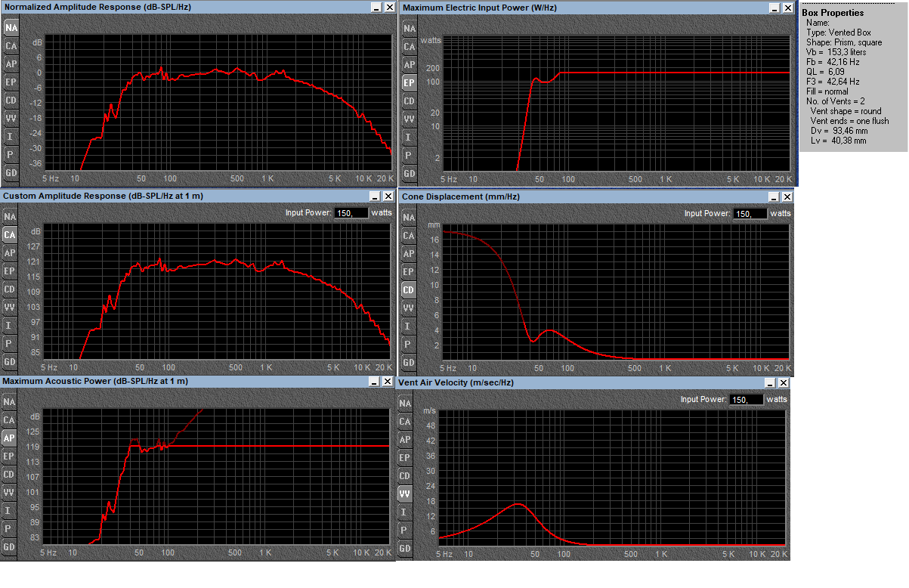This screenshot has height=588, width=909.
Task: Show AP graph in Maximum Acoustic Power window
Action: [9, 438]
